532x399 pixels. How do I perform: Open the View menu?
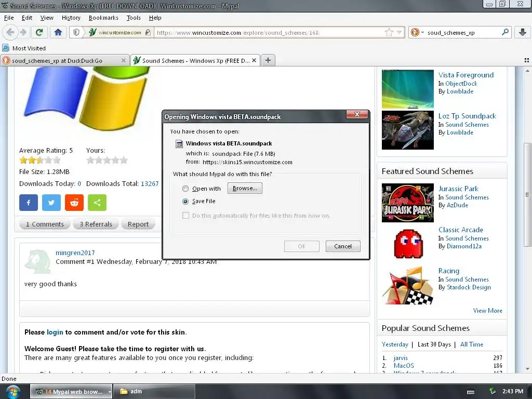pyautogui.click(x=47, y=18)
